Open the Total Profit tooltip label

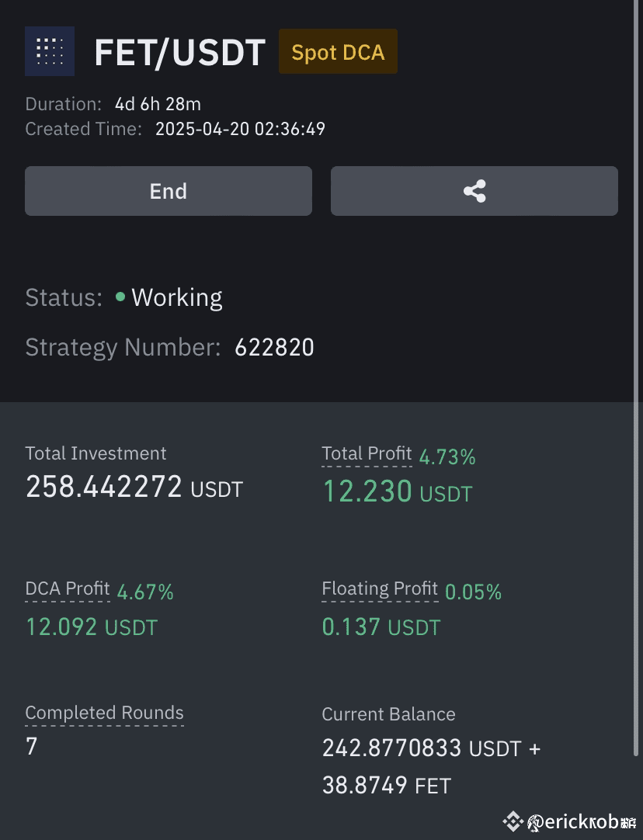click(367, 453)
